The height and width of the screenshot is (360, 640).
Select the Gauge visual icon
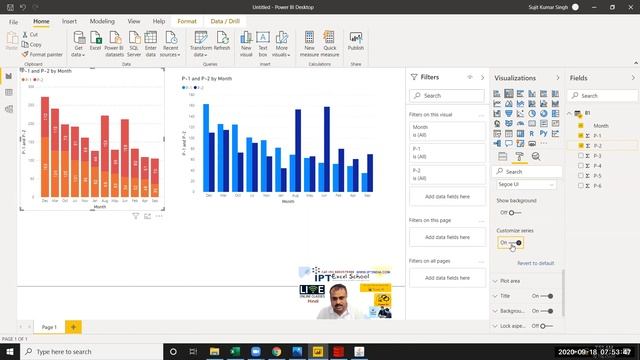(520, 123)
